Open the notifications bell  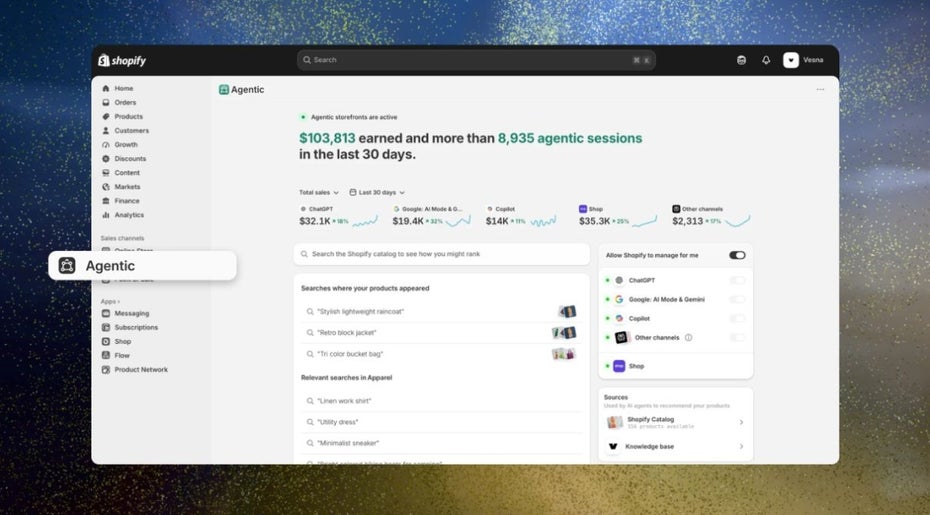coord(766,60)
